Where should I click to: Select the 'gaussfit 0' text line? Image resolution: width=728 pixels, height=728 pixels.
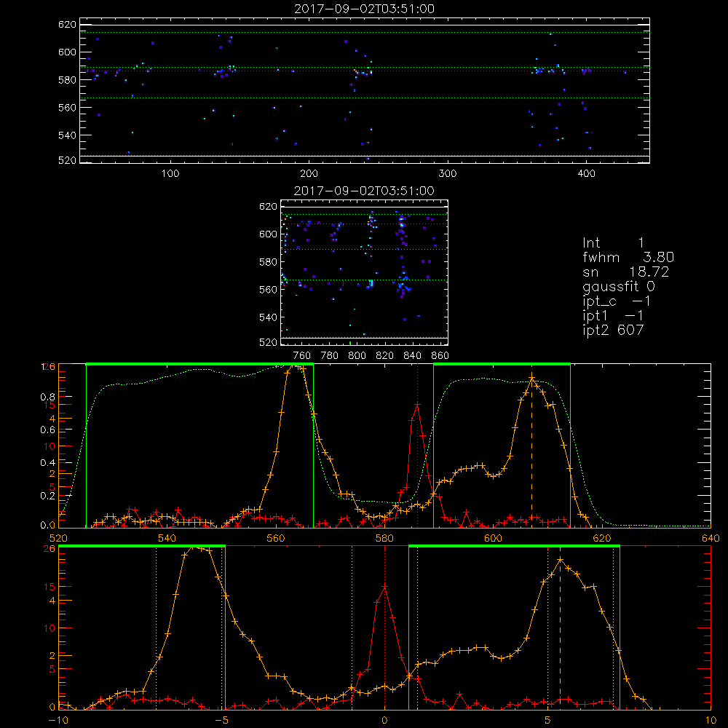pos(618,287)
